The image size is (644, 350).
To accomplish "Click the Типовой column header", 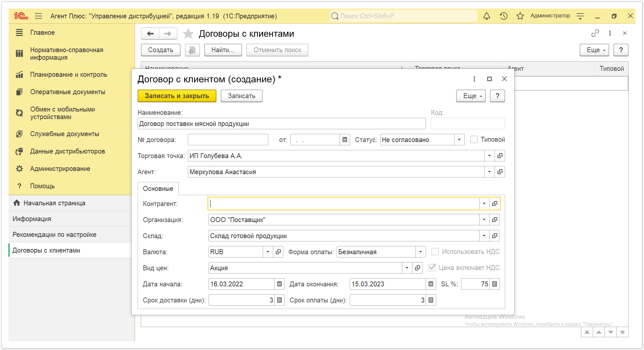I will pyautogui.click(x=612, y=69).
